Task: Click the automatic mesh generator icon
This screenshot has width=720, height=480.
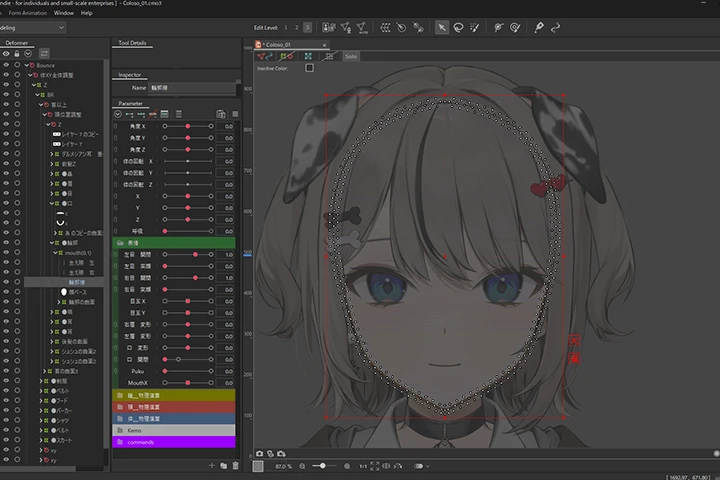Action: pyautogui.click(x=362, y=28)
